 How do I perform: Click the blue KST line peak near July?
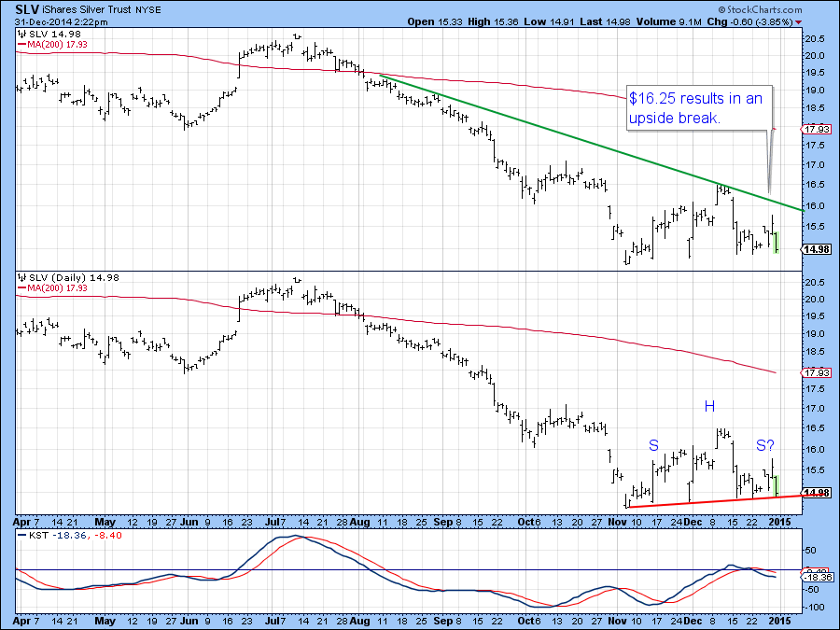pyautogui.click(x=294, y=537)
